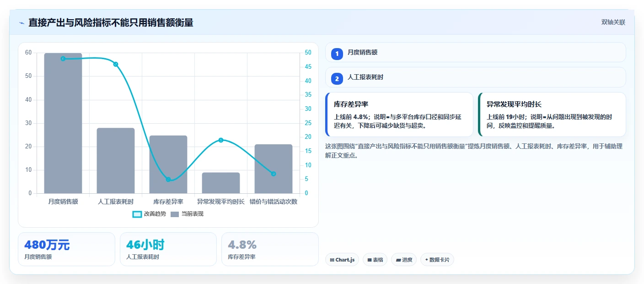Click the 人工报表耗时 x-axis label

tap(116, 202)
